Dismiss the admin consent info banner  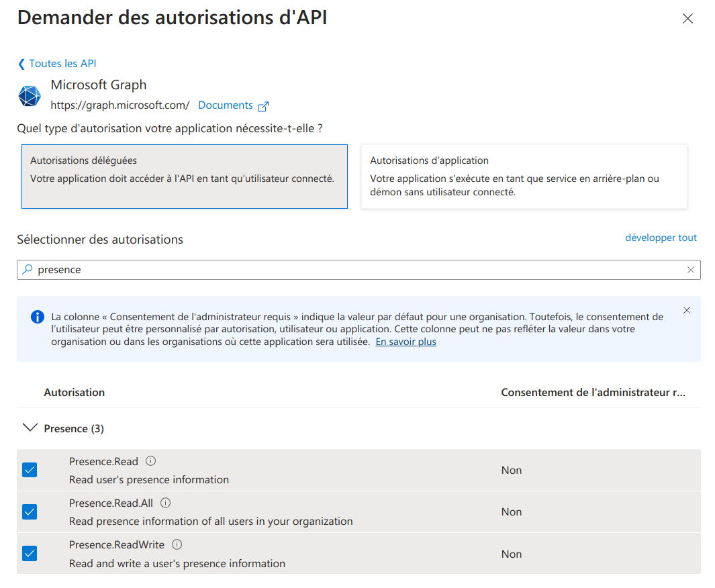click(x=687, y=310)
